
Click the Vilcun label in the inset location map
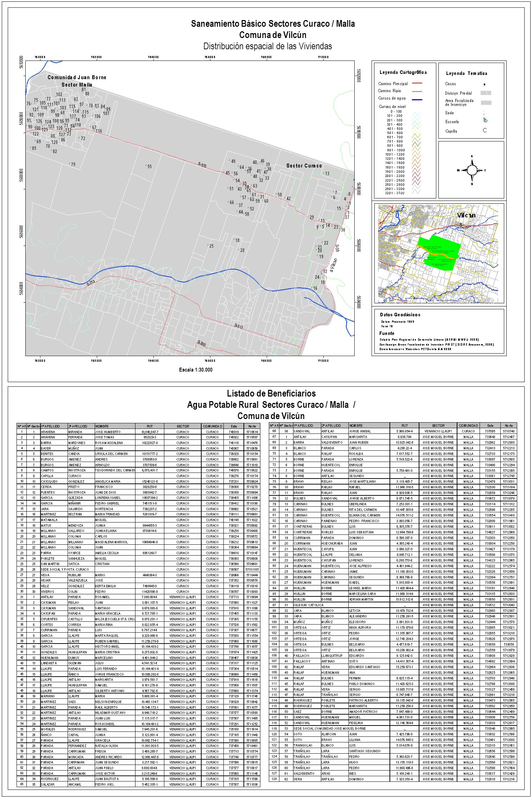(466, 215)
